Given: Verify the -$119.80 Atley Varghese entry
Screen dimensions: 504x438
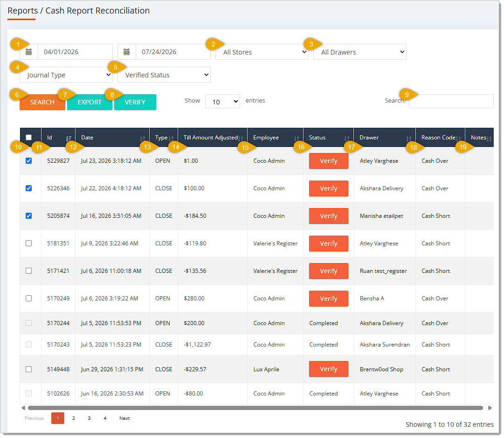Looking at the screenshot, I should 329,243.
